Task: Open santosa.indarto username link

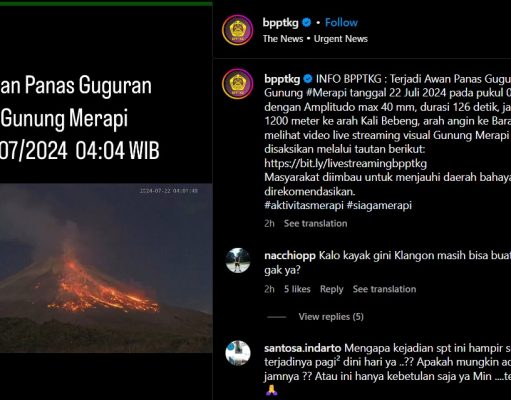Action: click(x=302, y=348)
